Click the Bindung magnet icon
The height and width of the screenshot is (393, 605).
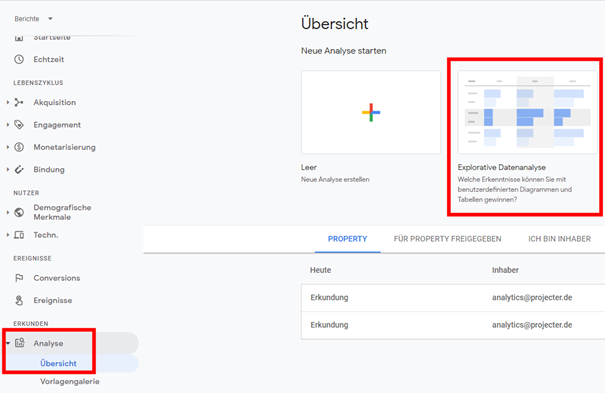(19, 169)
